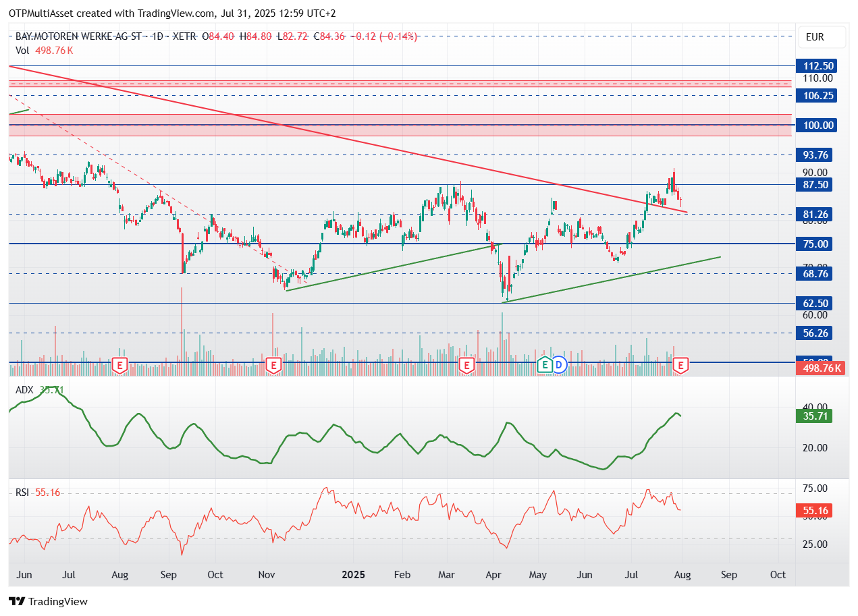This screenshot has width=858, height=616.
Task: Click the Apr label on time axis
Action: click(493, 575)
